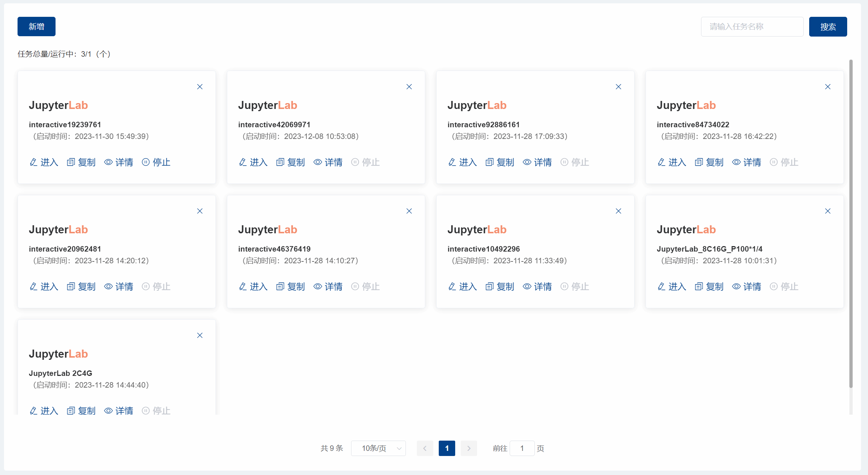Click the copy icon on JupyterLab_8C16G_P100*1/4
The image size is (868, 475).
coord(698,286)
